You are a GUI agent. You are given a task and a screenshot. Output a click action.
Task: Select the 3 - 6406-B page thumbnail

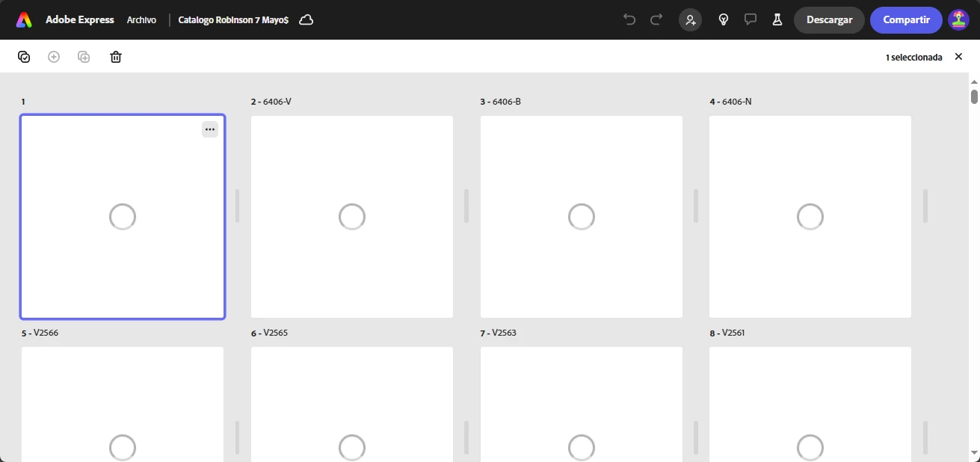pos(582,217)
